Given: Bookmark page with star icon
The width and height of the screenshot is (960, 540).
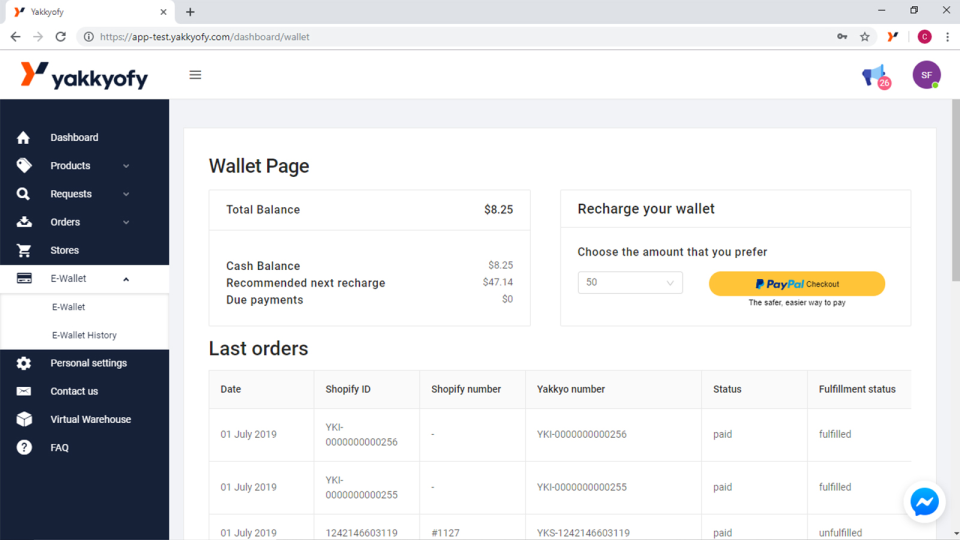Looking at the screenshot, I should tap(865, 37).
